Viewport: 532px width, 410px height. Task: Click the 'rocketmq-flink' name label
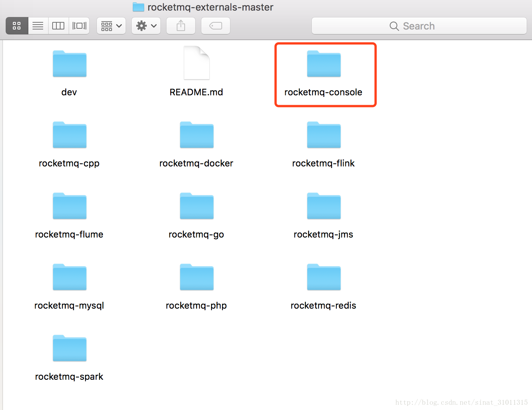[x=324, y=163]
